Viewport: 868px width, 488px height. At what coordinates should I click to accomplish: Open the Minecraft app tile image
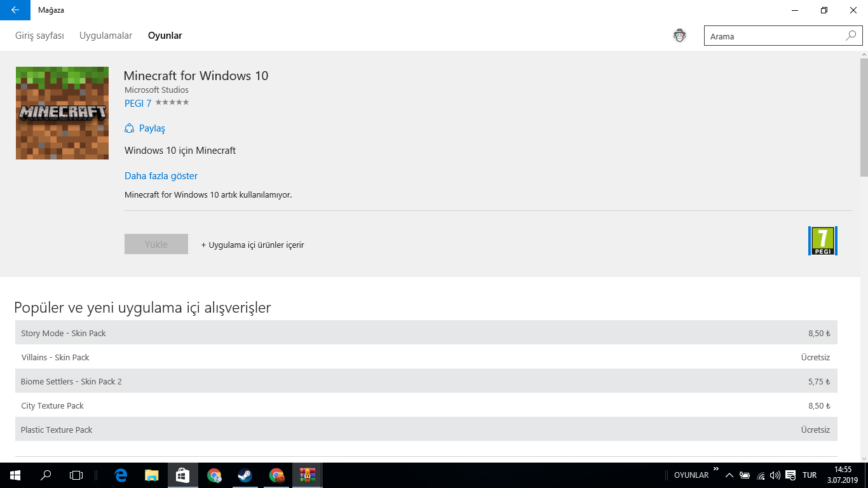pyautogui.click(x=62, y=113)
